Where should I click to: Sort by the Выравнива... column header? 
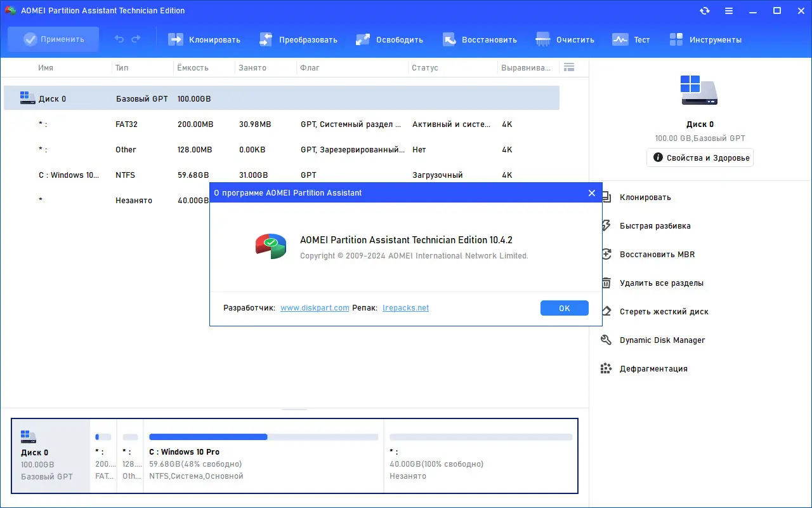526,68
